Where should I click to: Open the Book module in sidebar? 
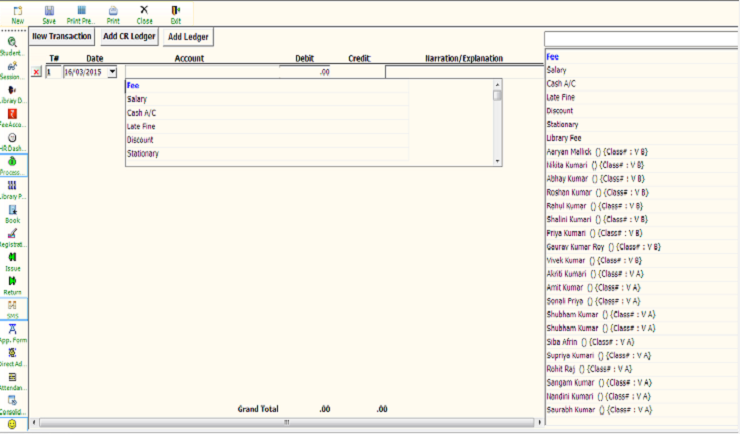tap(12, 212)
